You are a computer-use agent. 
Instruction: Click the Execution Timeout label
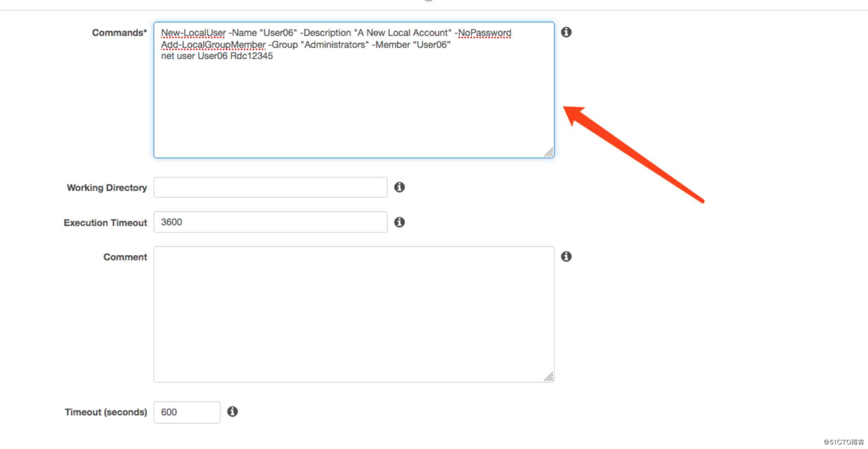(x=105, y=223)
